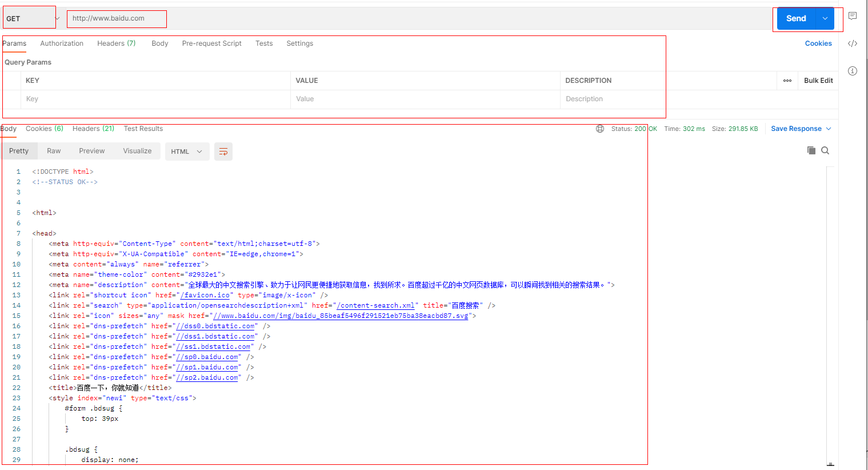This screenshot has width=868, height=470.
Task: Switch to the Tests tab
Action: (264, 43)
